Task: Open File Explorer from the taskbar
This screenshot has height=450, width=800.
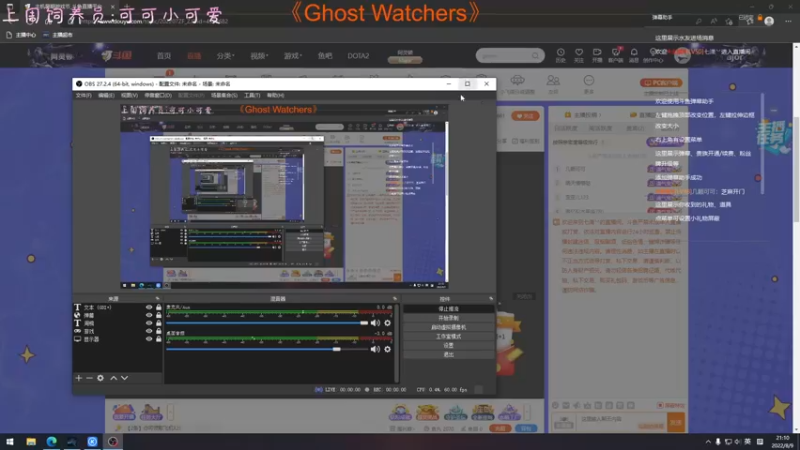Action: (x=31, y=441)
